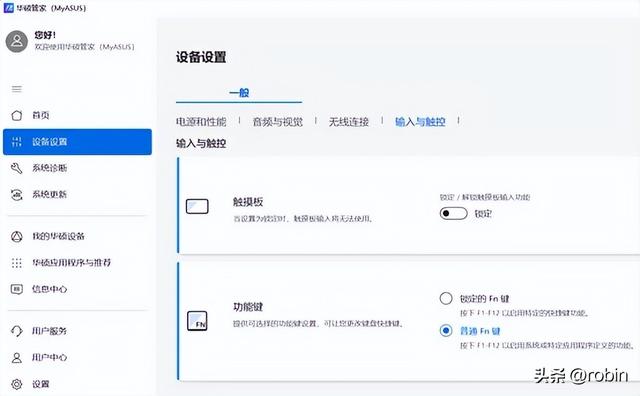
Task: Click the grid icon beside 华硕应用程序与推荐
Action: tap(17, 263)
